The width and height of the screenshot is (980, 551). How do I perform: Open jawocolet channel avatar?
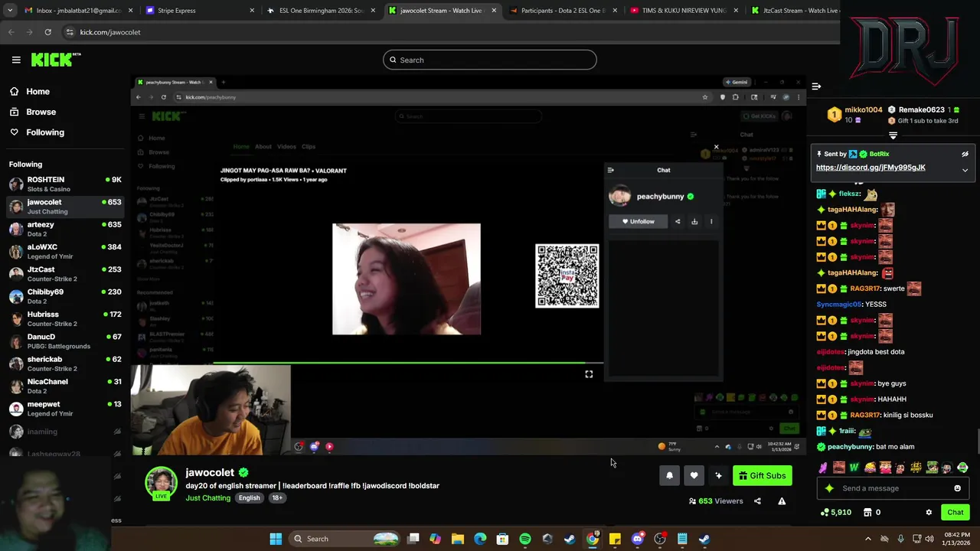point(161,483)
